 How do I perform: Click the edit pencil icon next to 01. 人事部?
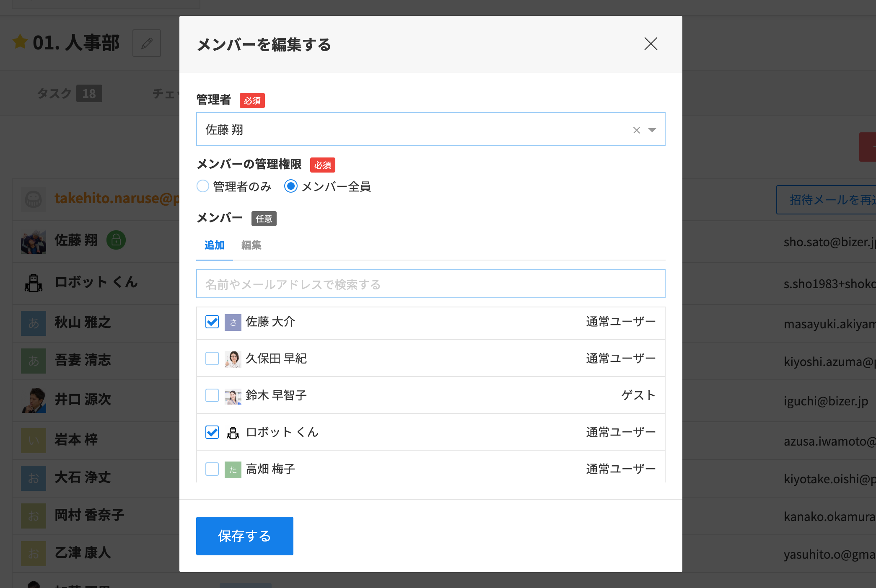(147, 43)
